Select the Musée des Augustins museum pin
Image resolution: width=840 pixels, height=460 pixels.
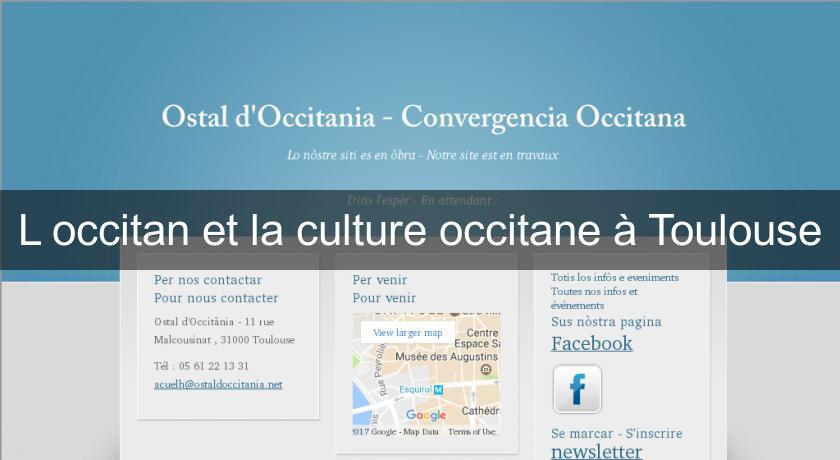click(486, 369)
